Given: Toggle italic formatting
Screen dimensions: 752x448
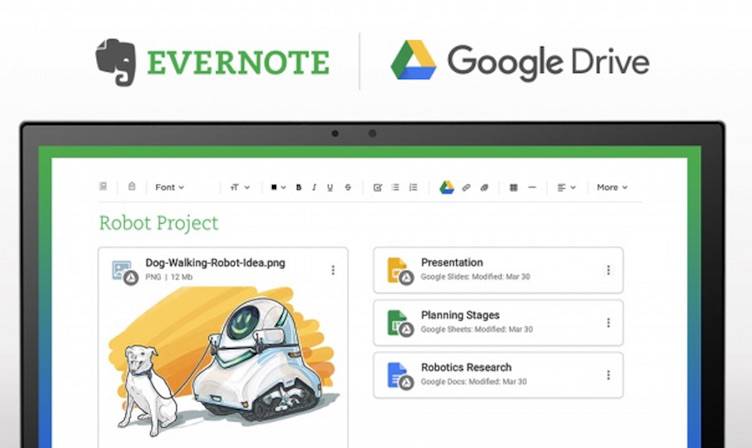Looking at the screenshot, I should click(314, 188).
